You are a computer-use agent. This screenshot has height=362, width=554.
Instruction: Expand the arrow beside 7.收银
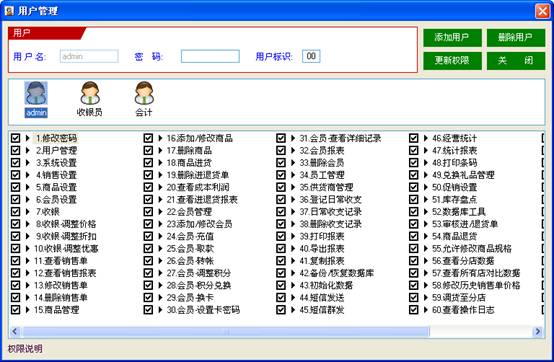coord(28,212)
